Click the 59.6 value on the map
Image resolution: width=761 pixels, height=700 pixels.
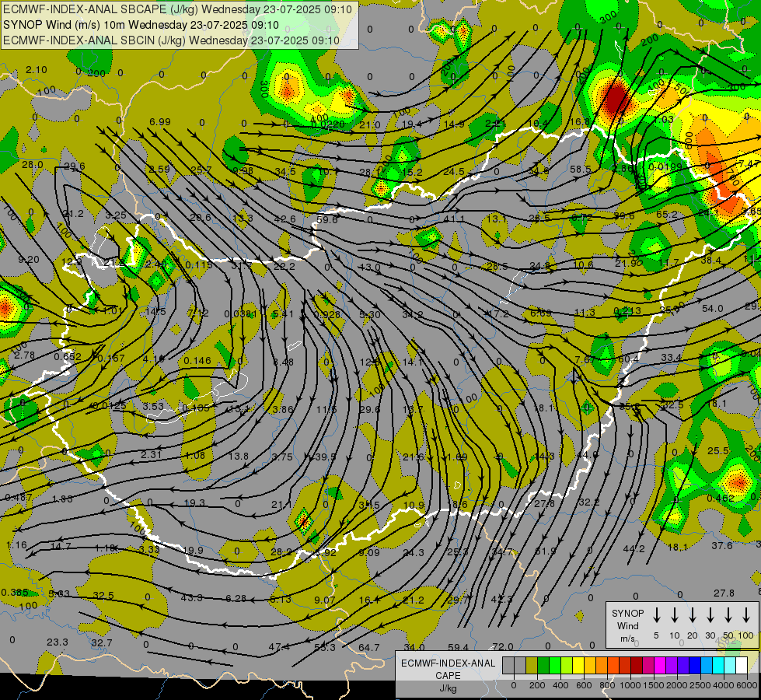326,219
